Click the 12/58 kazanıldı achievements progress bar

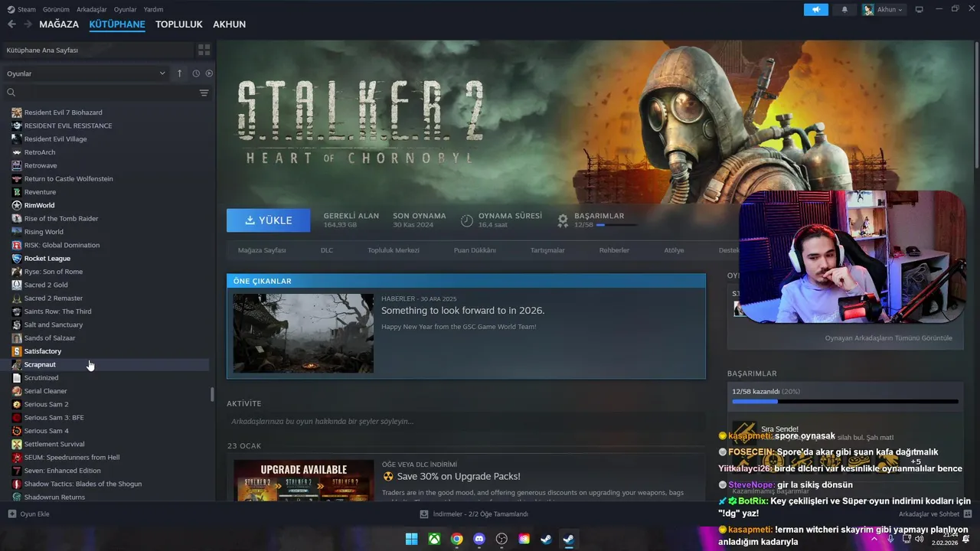845,401
